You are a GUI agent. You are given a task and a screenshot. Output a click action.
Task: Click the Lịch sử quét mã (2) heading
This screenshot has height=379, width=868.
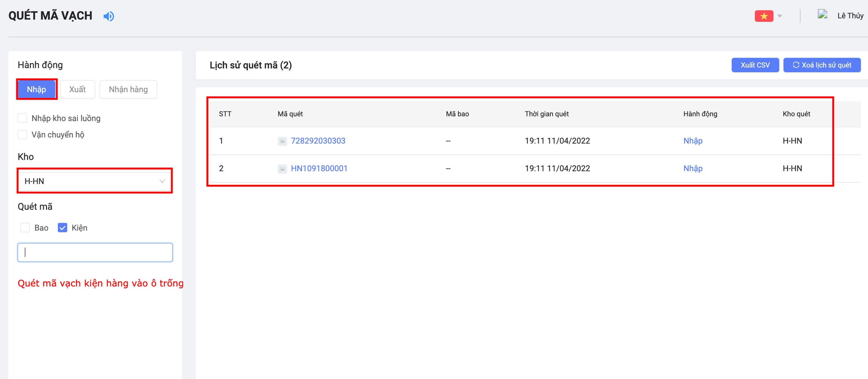point(251,65)
